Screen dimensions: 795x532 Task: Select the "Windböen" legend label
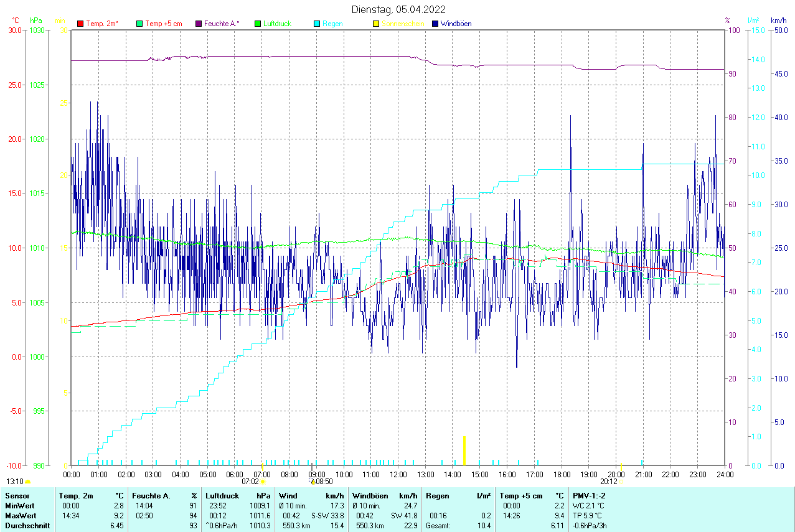[456, 24]
